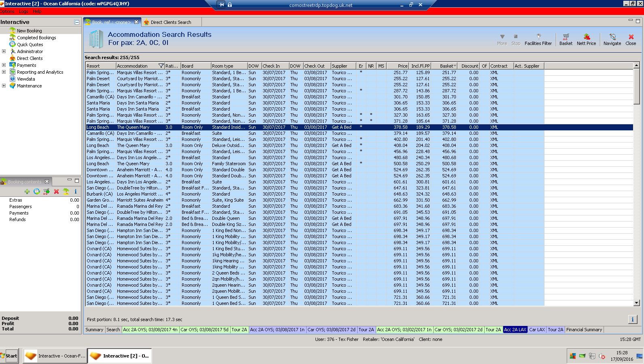644x364 pixels.
Task: Expand Reporting and Analytics node
Action: 4,72
